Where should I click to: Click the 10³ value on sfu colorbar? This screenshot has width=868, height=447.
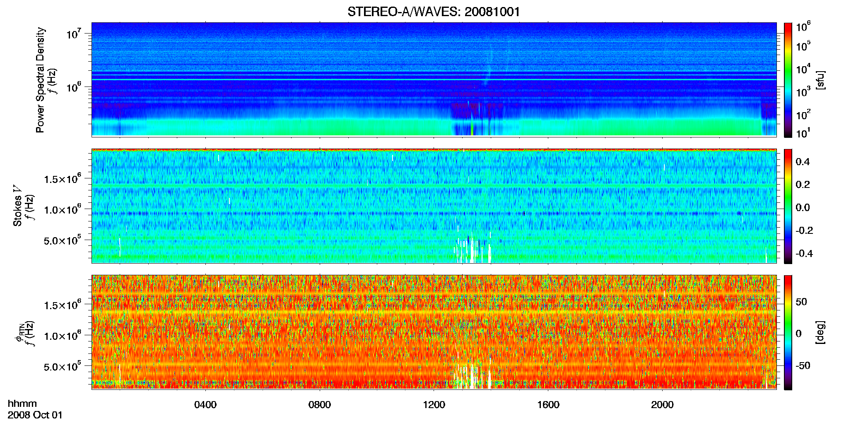pos(803,91)
